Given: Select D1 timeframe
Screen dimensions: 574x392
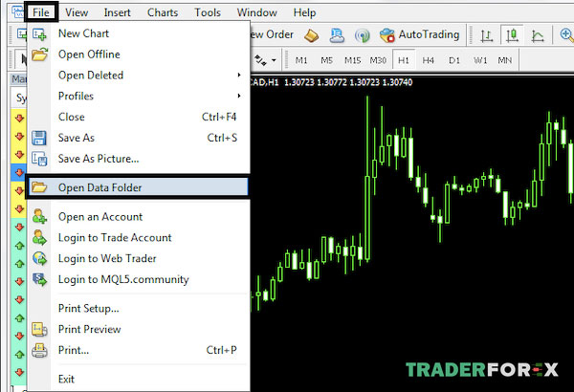Looking at the screenshot, I should coord(454,60).
